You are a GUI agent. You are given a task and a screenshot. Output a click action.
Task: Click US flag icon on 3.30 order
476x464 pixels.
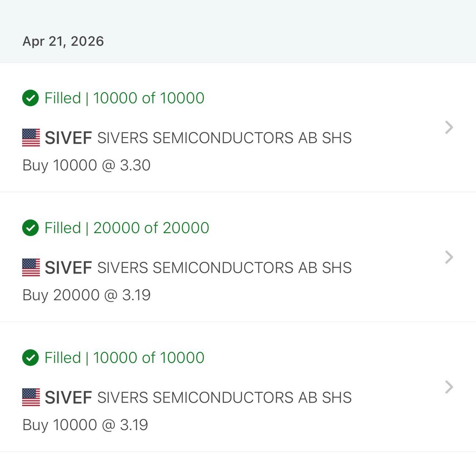click(31, 138)
